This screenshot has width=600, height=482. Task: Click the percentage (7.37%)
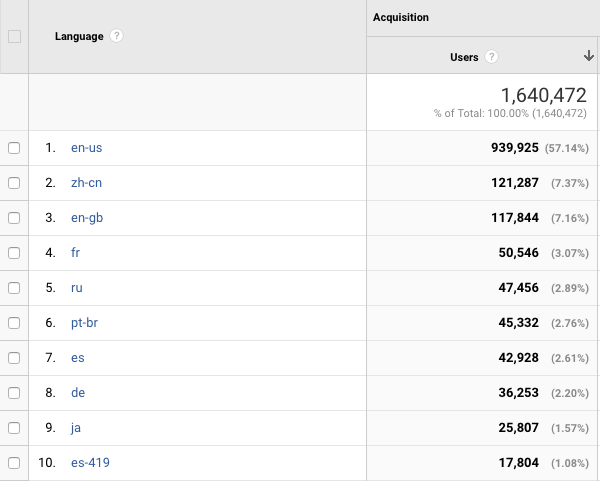(570, 183)
